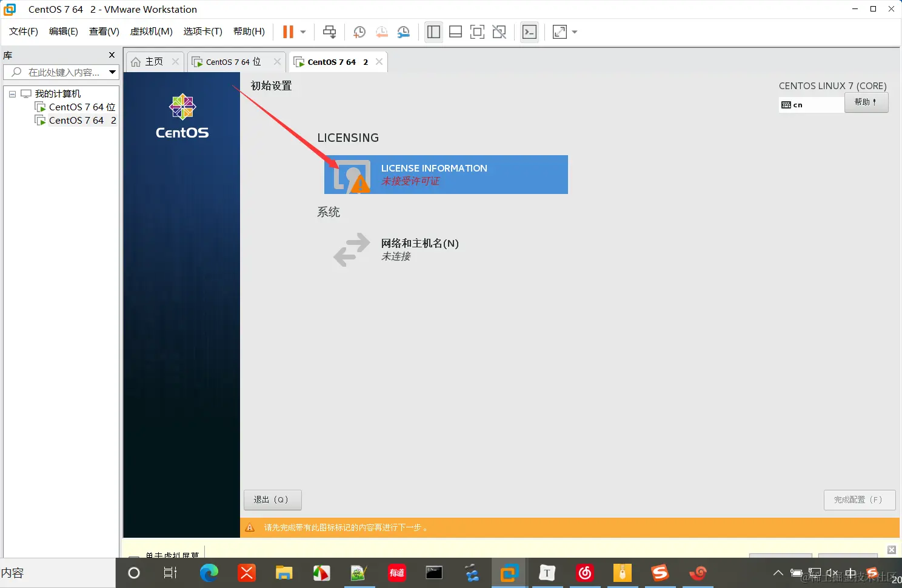Enter full screen mode
The image size is (902, 588).
tap(477, 32)
